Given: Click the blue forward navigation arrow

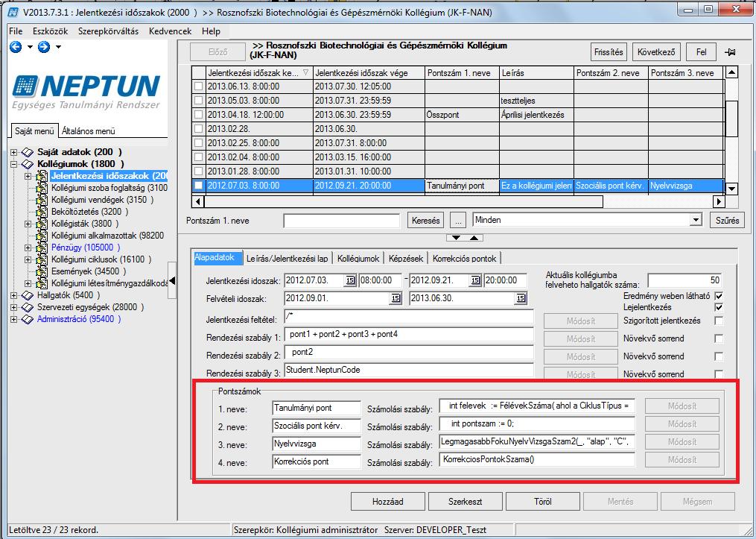Looking at the screenshot, I should coord(44,47).
